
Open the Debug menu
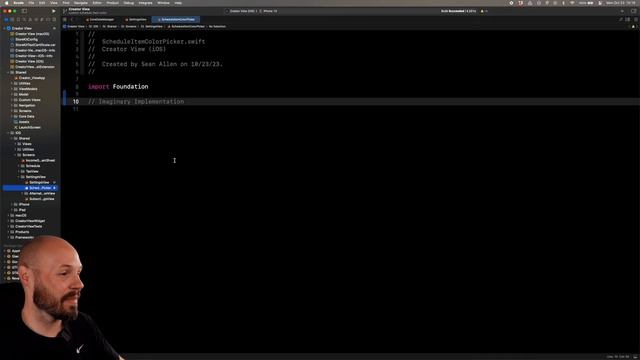[x=129, y=3]
